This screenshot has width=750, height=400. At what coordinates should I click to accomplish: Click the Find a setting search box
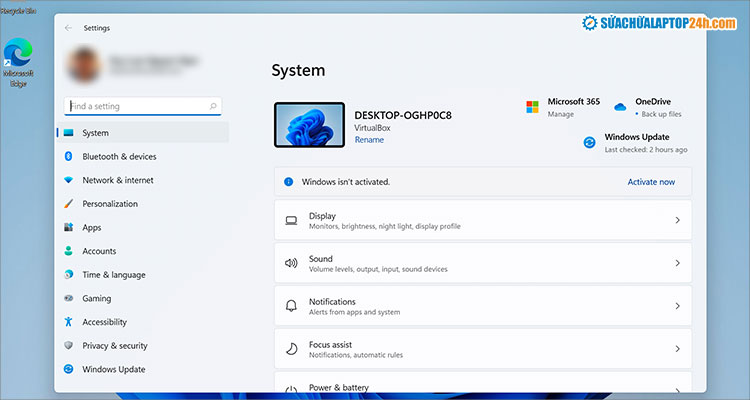pyautogui.click(x=143, y=106)
